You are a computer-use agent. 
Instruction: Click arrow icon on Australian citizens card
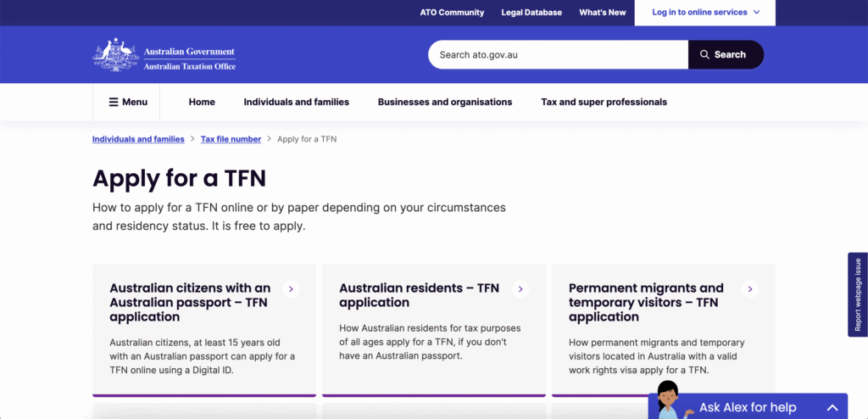pyautogui.click(x=291, y=289)
